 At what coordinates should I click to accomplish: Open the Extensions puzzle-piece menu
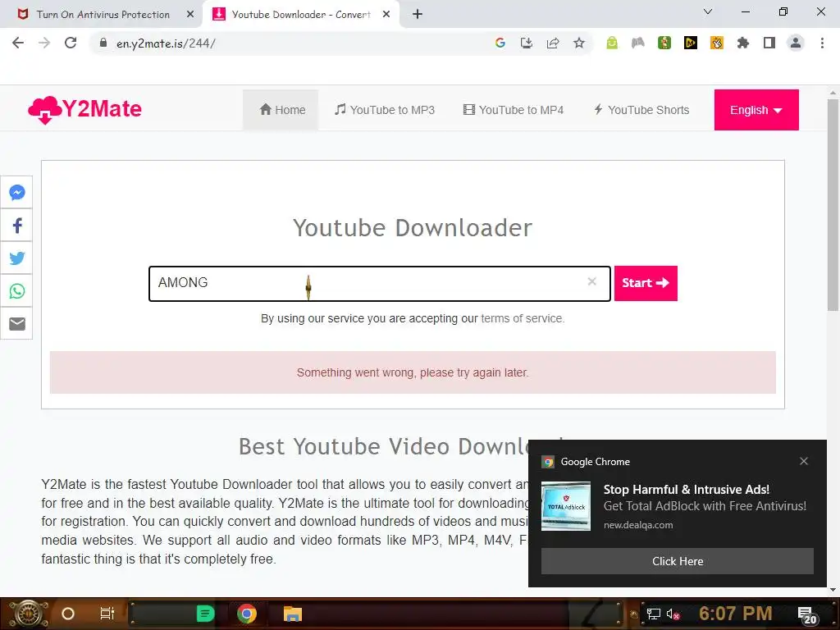coord(743,43)
